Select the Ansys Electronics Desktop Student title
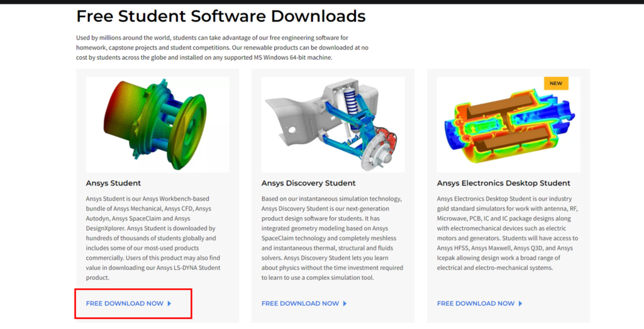 504,183
